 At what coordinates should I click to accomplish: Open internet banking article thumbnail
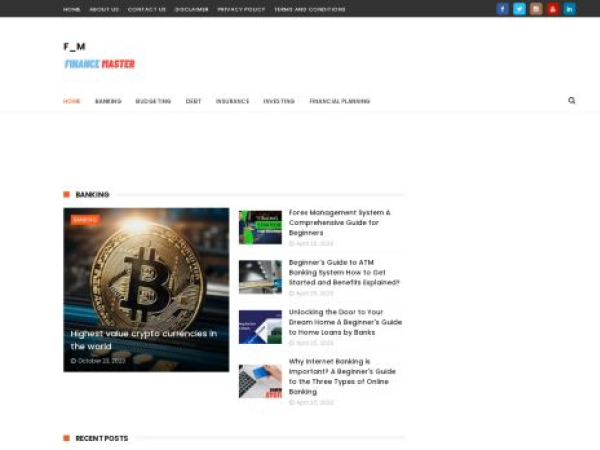coord(260,381)
